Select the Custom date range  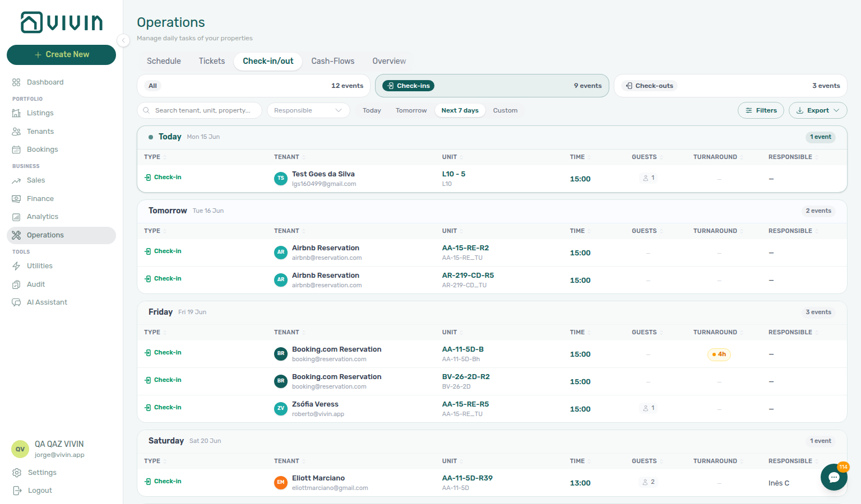506,110
